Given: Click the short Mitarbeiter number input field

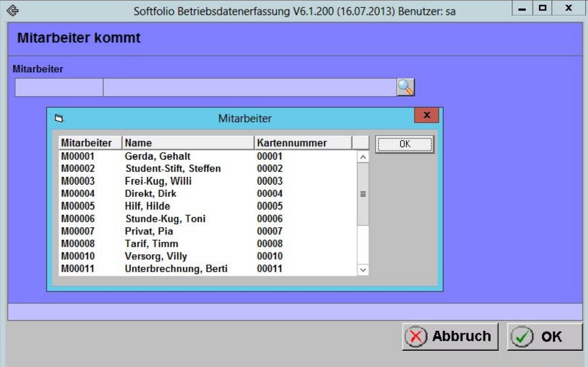Looking at the screenshot, I should pyautogui.click(x=59, y=88).
